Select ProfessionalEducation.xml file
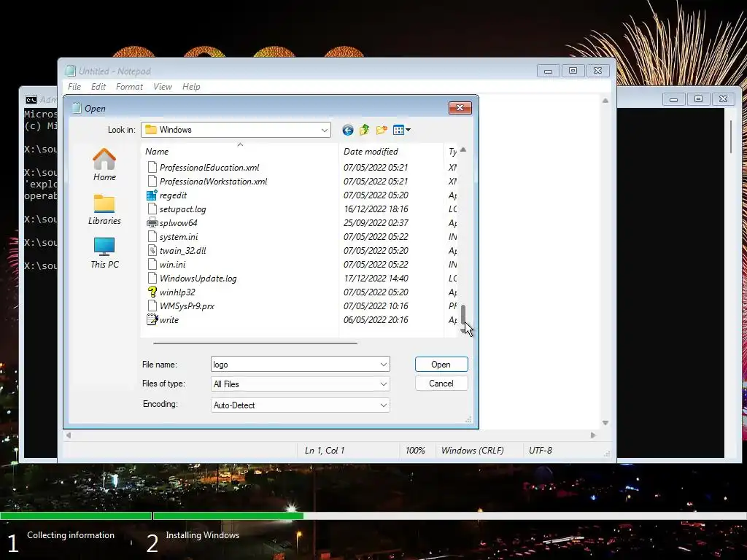The height and width of the screenshot is (560, 747). pyautogui.click(x=204, y=168)
